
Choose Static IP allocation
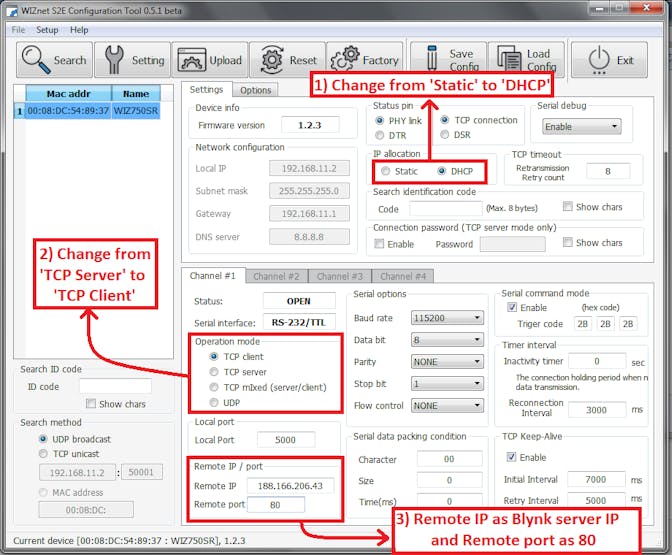[386, 171]
